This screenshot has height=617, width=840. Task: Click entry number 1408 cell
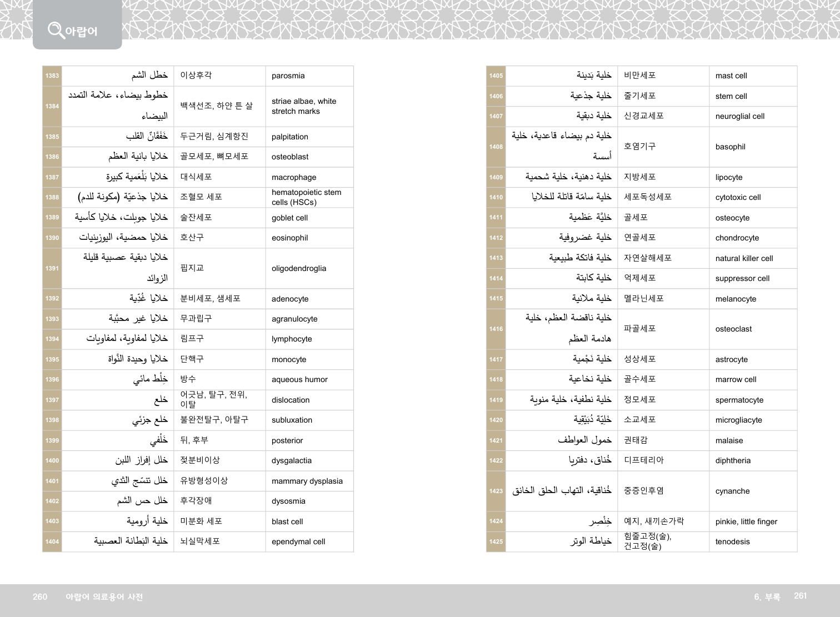click(x=496, y=147)
